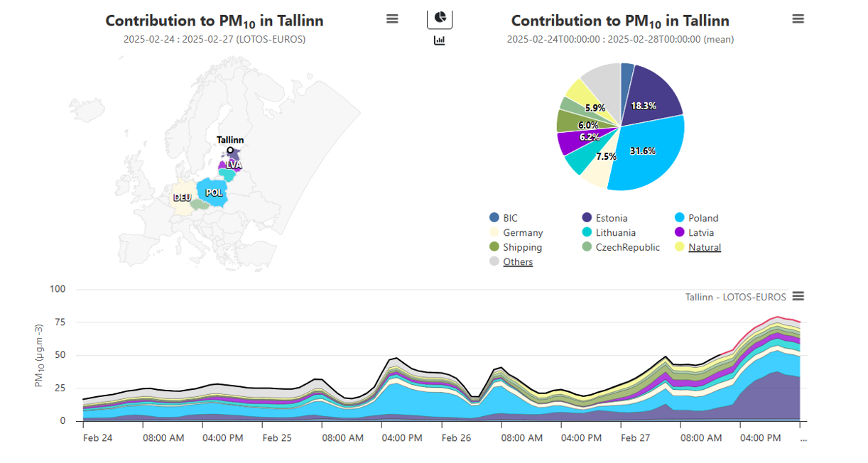Click the y-axis value 75
The width and height of the screenshot is (868, 463).
[60, 322]
